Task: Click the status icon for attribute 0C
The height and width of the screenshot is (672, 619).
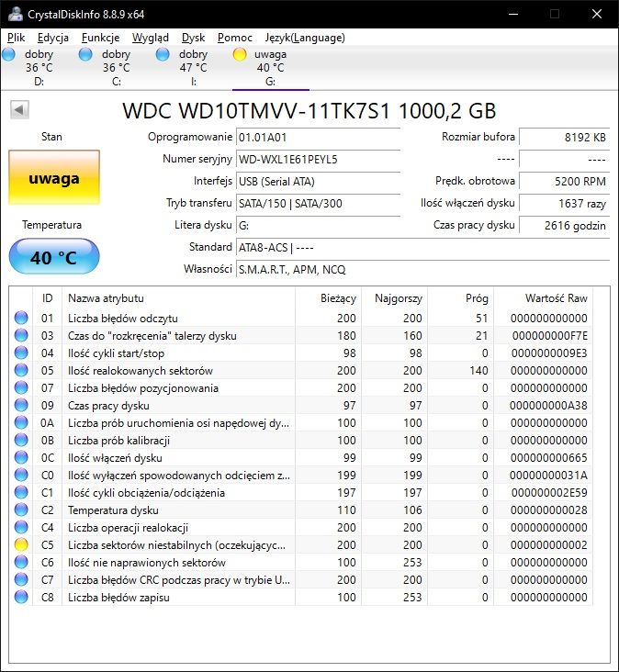Action: [21, 458]
